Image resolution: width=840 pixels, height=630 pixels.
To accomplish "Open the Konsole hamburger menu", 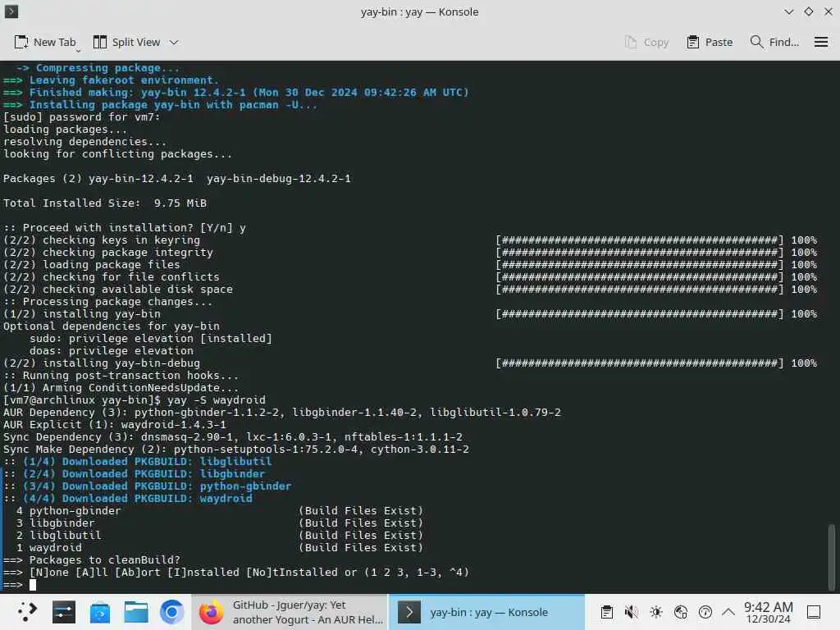I will (820, 42).
